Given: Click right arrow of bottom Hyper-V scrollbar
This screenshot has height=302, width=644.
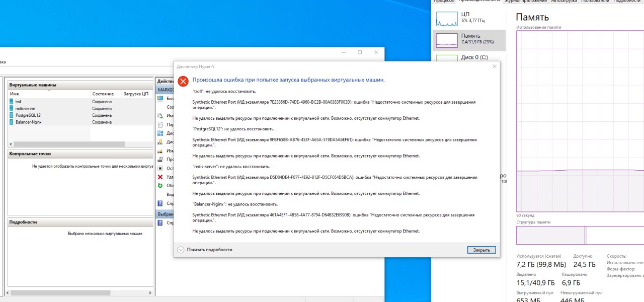Looking at the screenshot, I should pos(150,292).
